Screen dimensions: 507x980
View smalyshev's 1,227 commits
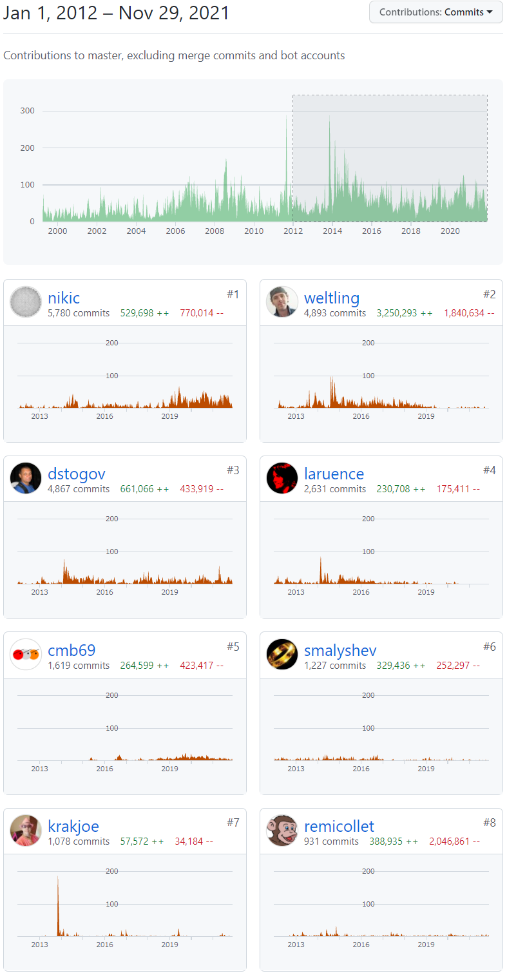[x=335, y=666]
